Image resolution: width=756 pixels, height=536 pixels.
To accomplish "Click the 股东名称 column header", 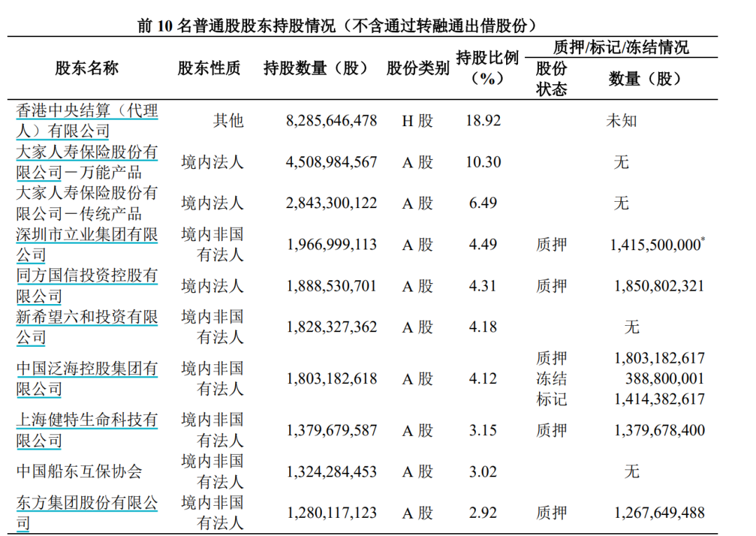I will coord(87,68).
